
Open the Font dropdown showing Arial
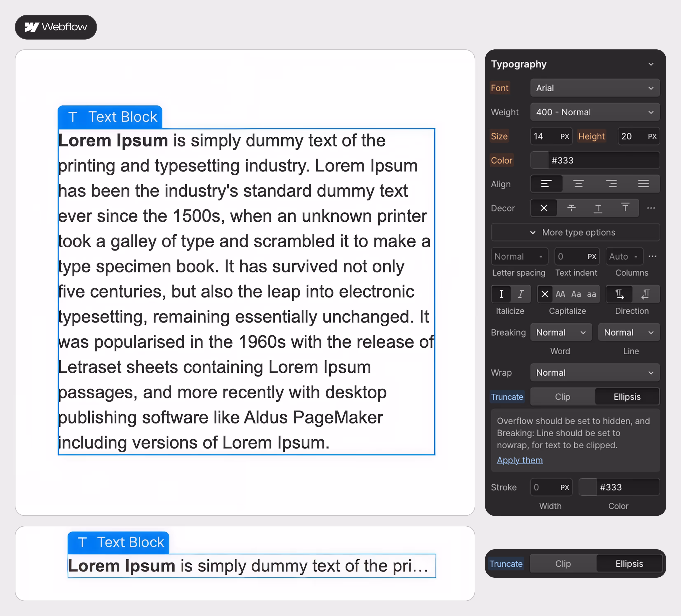594,88
